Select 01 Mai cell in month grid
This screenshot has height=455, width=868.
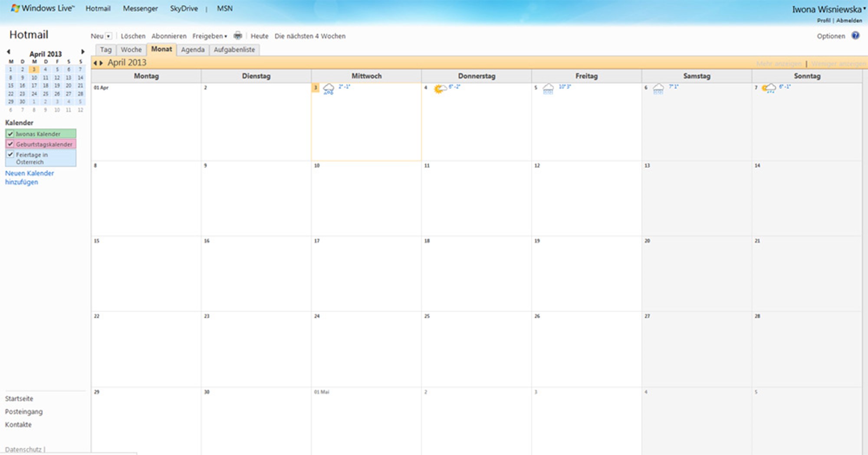click(366, 421)
